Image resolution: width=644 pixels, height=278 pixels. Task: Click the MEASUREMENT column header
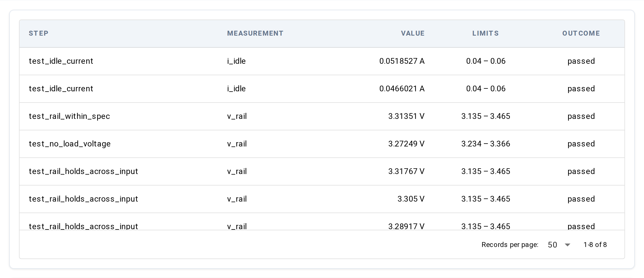(x=255, y=33)
